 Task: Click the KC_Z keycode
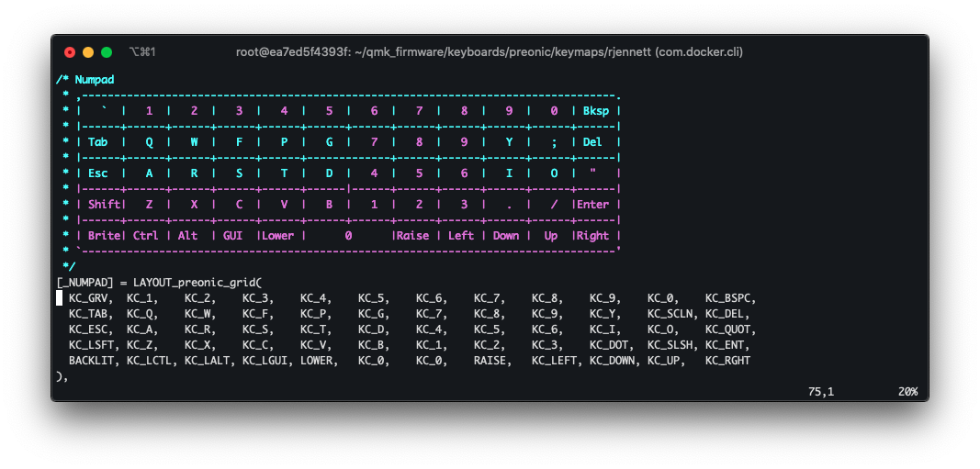[141, 345]
